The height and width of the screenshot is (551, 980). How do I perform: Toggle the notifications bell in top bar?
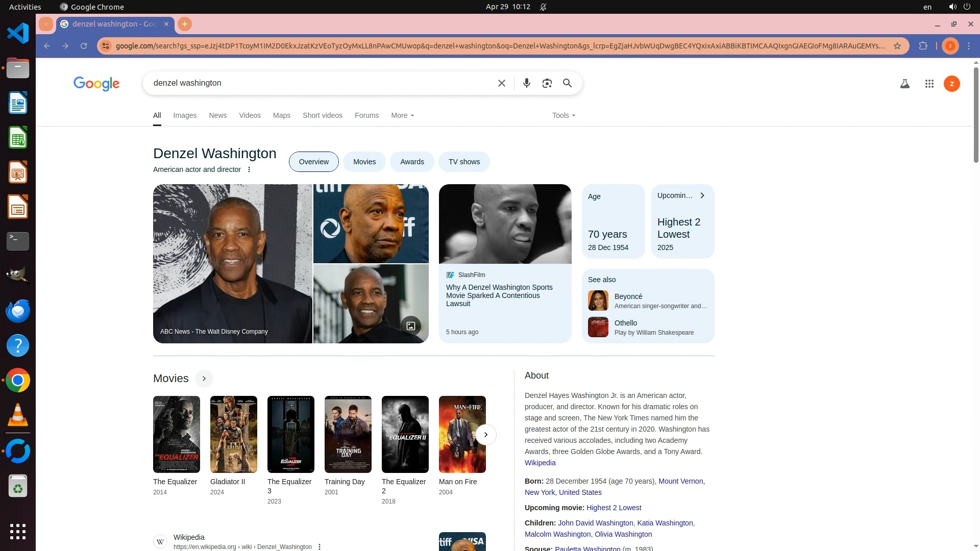coord(543,7)
